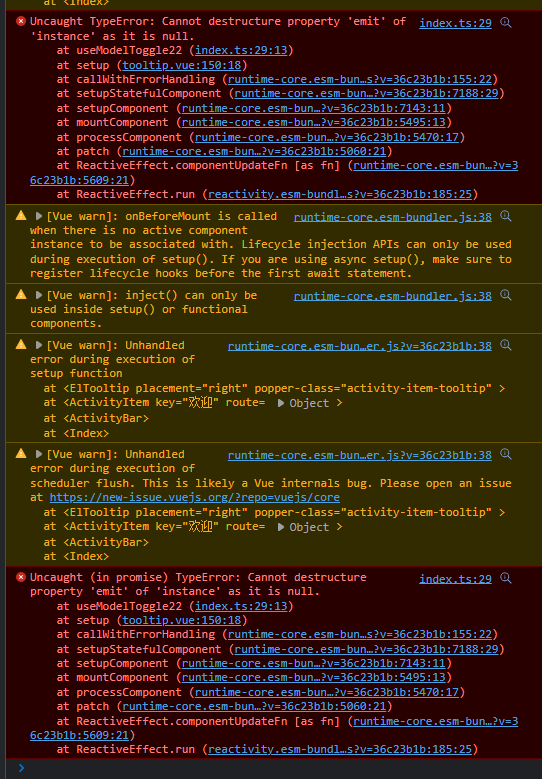The image size is (542, 779).
Task: Expand route Object in setup function warning
Action: pos(281,403)
